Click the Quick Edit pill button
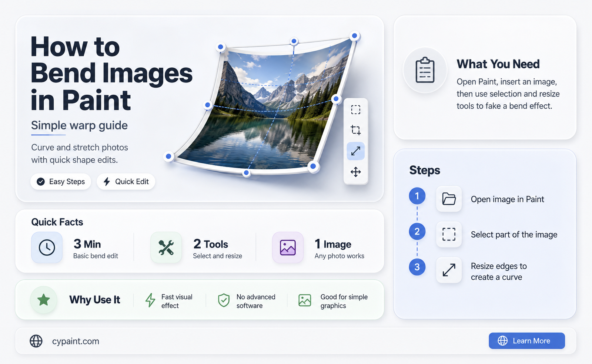This screenshot has width=592, height=364. 126,182
